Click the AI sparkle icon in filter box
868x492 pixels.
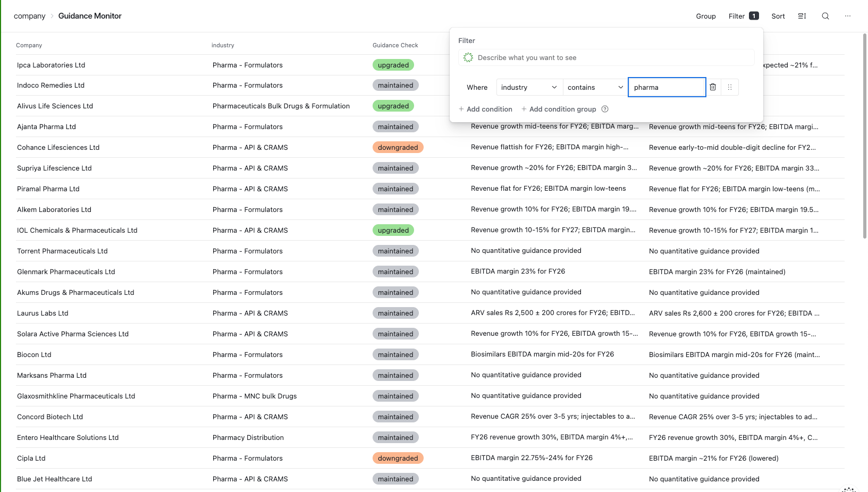pos(468,57)
